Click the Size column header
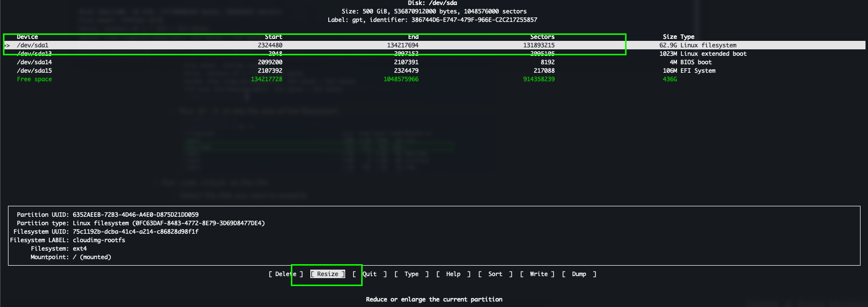The height and width of the screenshot is (307, 868). [x=669, y=37]
